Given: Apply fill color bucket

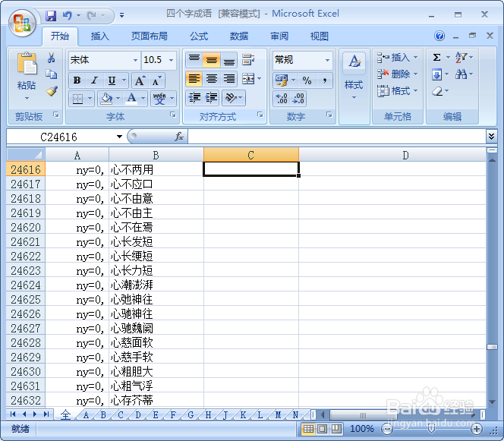Looking at the screenshot, I should 106,99.
